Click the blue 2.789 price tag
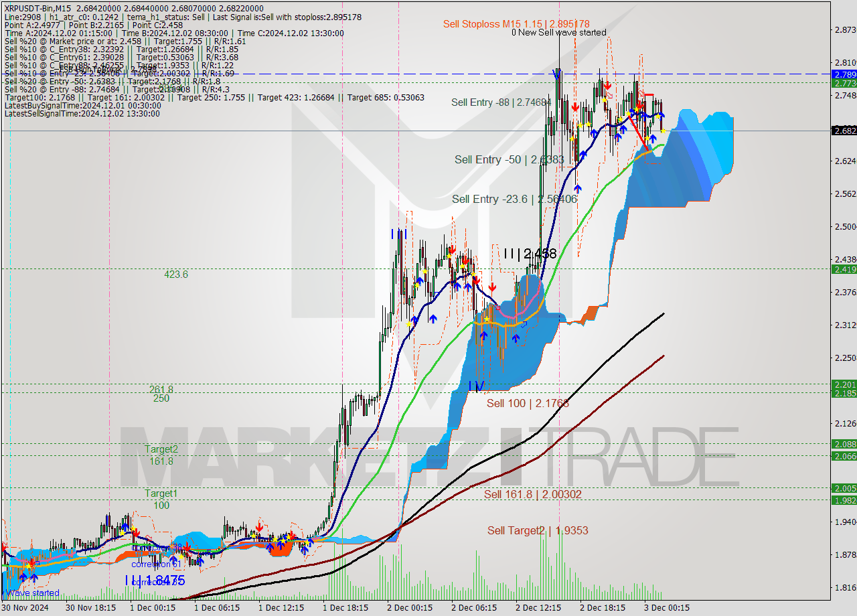Image resolution: width=857 pixels, height=616 pixels. pyautogui.click(x=844, y=74)
